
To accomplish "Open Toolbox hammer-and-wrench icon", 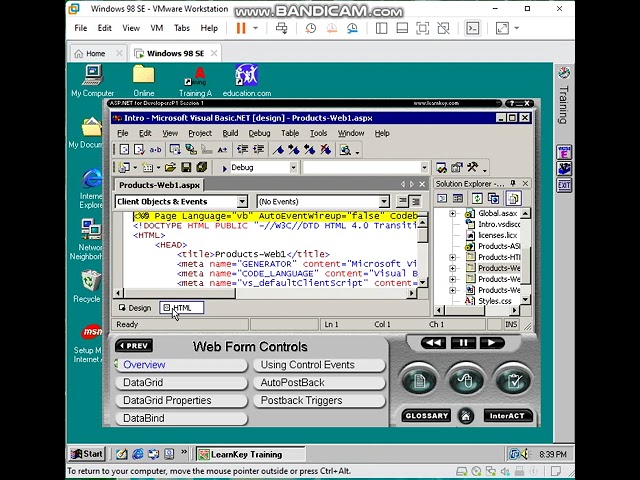I will click(472, 167).
